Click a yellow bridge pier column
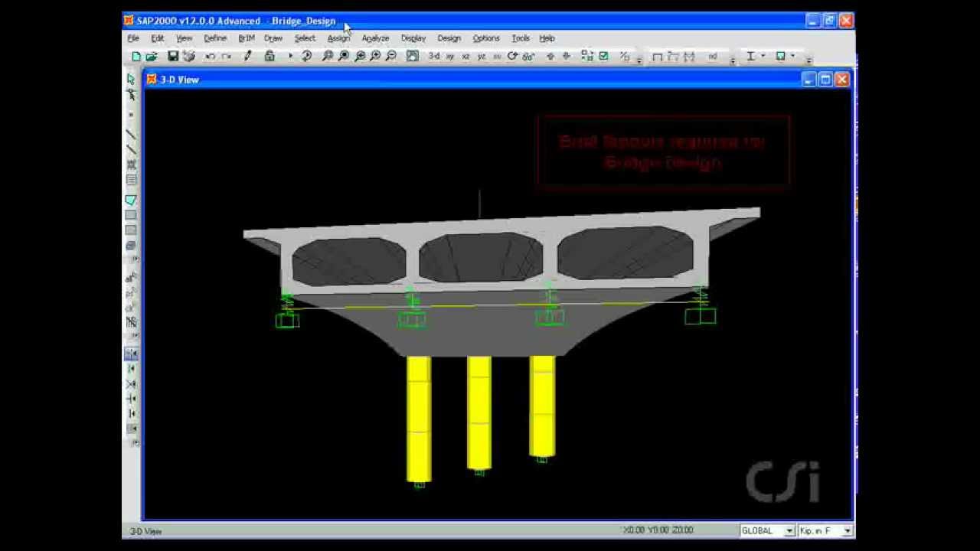The width and height of the screenshot is (980, 551). click(x=479, y=412)
